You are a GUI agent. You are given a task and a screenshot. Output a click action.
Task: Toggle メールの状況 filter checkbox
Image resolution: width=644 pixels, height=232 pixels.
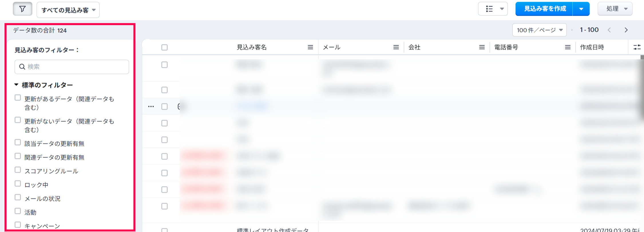[18, 197]
